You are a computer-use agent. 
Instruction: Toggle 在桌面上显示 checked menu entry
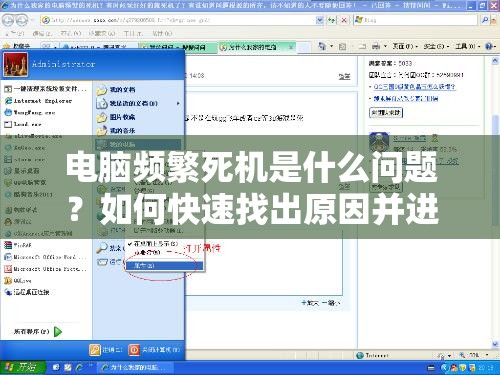click(x=153, y=244)
